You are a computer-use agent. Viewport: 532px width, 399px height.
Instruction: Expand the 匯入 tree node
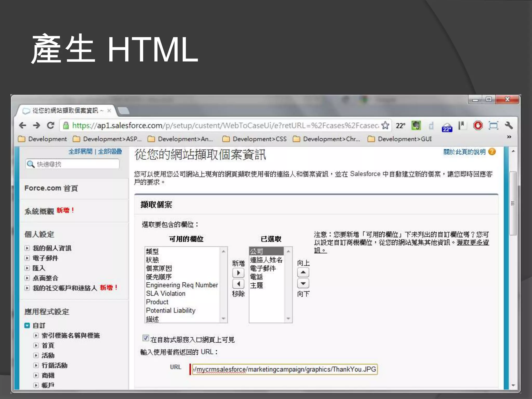[27, 268]
